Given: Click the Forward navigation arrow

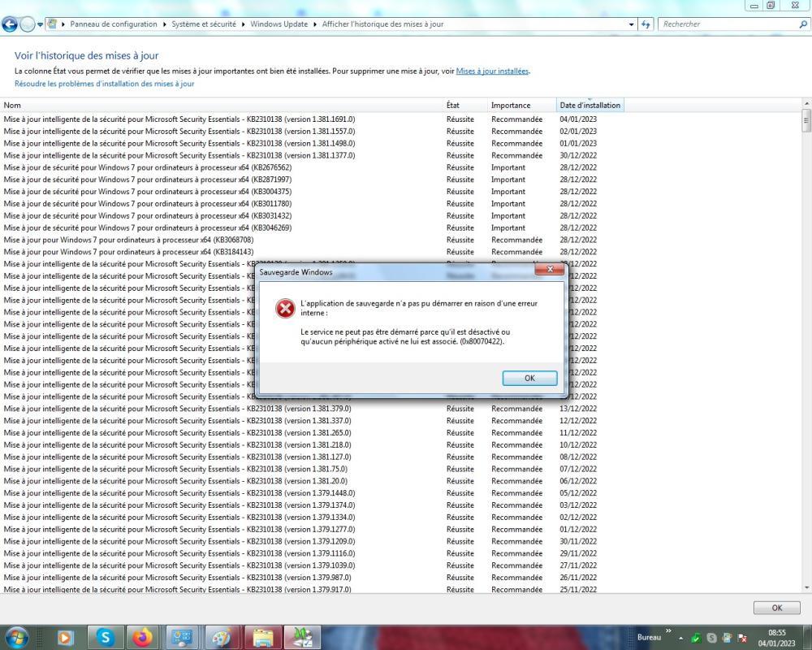Looking at the screenshot, I should (28, 24).
